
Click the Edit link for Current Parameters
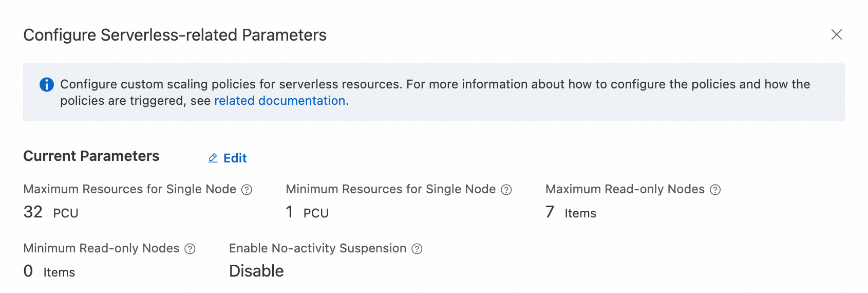pos(235,158)
